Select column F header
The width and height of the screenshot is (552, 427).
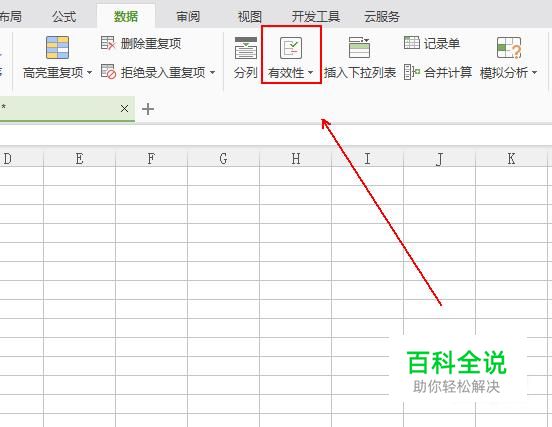click(151, 159)
